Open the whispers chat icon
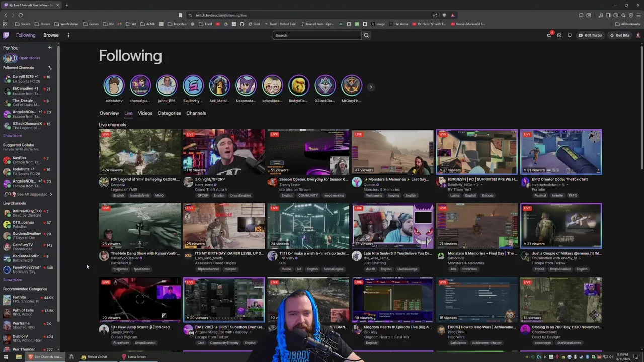This screenshot has width=644, height=362. pos(570,35)
